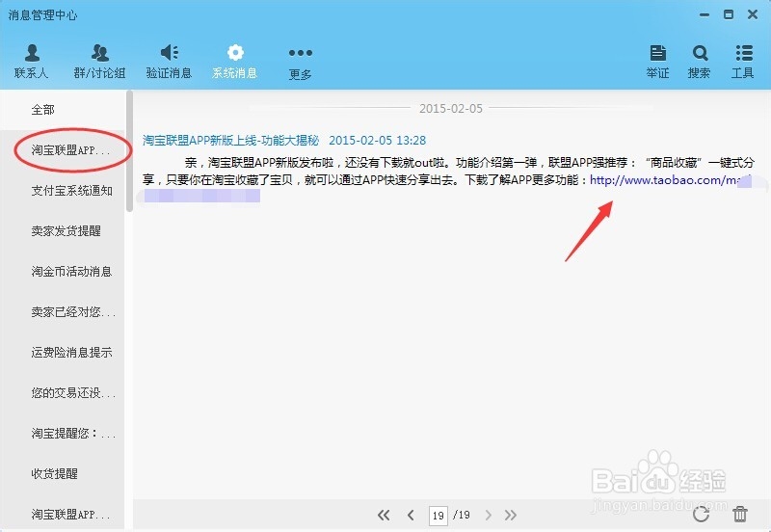Click the page number input box
This screenshot has width=771, height=532.
coord(439,516)
